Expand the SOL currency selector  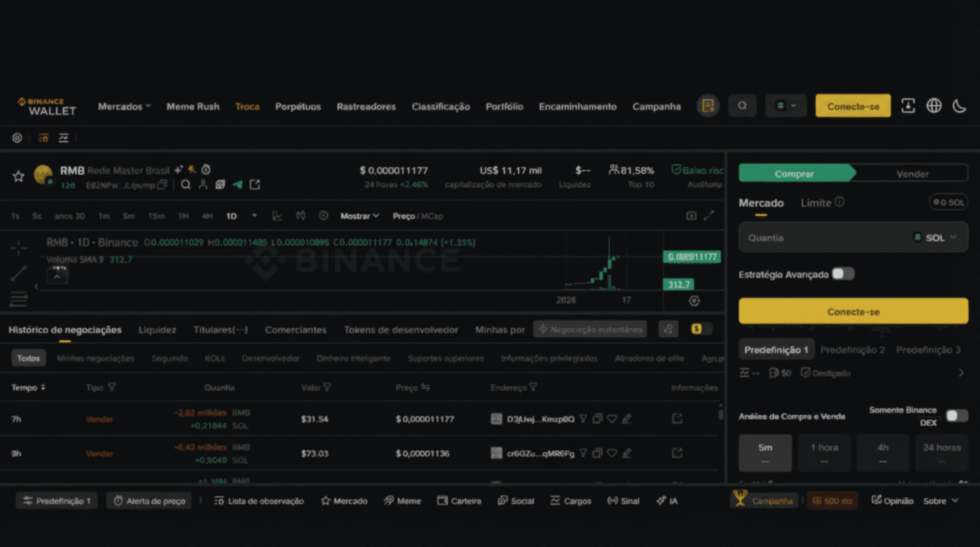[x=935, y=238]
